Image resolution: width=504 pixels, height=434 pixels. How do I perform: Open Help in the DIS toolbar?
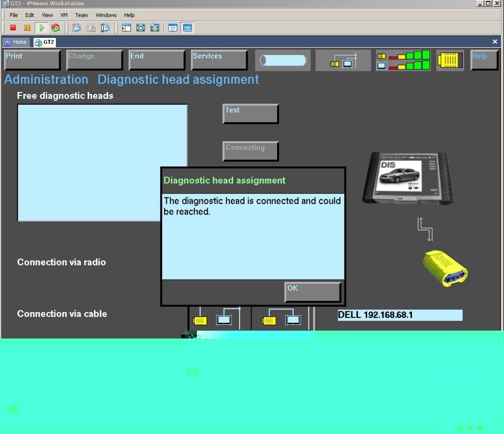click(x=484, y=60)
